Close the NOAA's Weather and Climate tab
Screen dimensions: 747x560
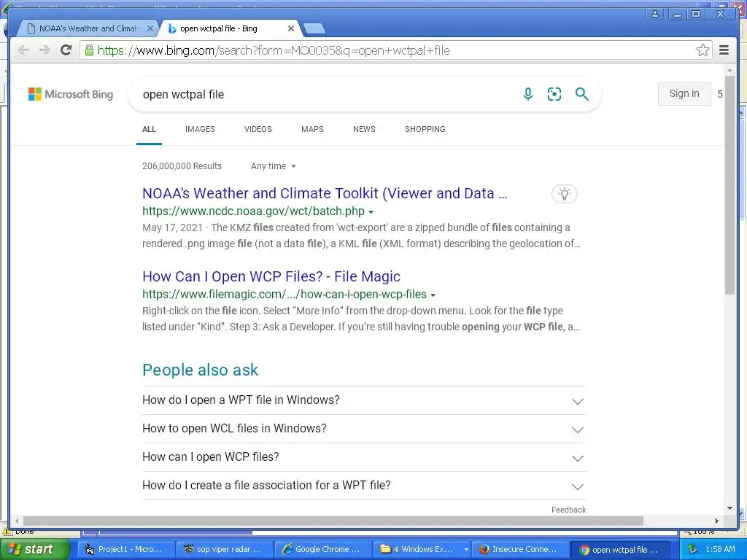click(x=150, y=28)
